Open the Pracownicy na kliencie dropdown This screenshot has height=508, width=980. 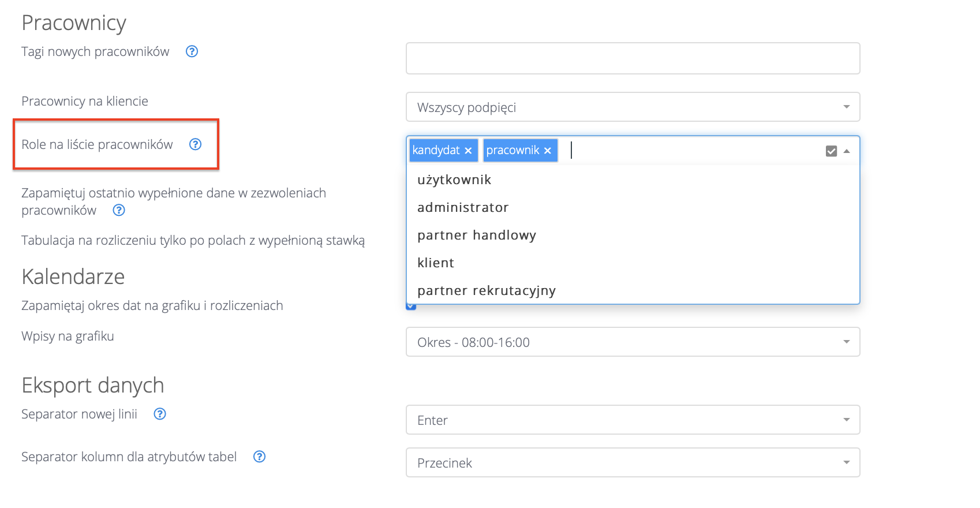click(633, 107)
